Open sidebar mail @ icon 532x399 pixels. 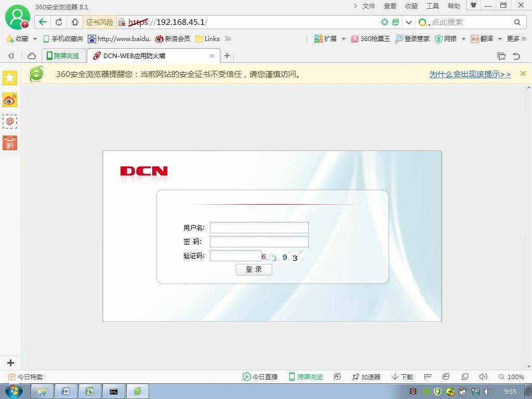(x=10, y=122)
